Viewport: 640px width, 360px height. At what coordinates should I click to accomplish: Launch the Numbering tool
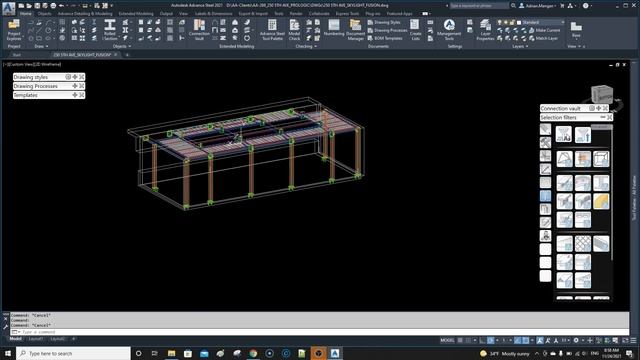point(334,29)
